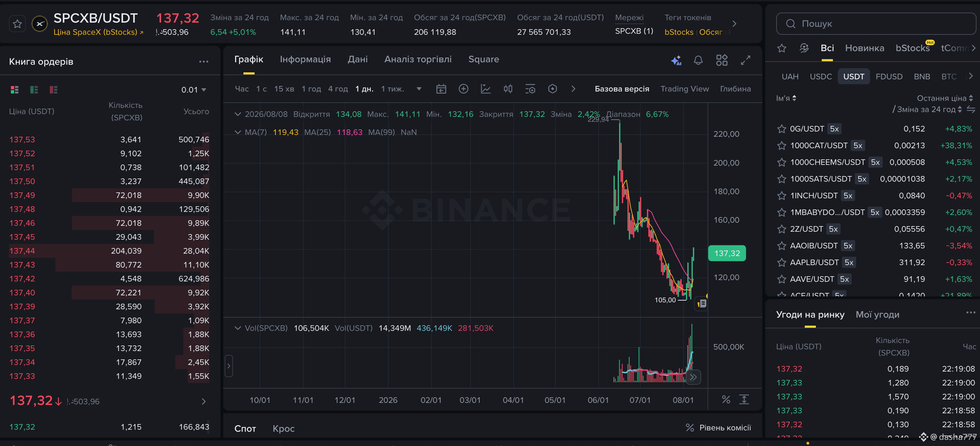Screen dimensions: 980x446
Task: Click the Пошук search field
Action: tap(876, 24)
